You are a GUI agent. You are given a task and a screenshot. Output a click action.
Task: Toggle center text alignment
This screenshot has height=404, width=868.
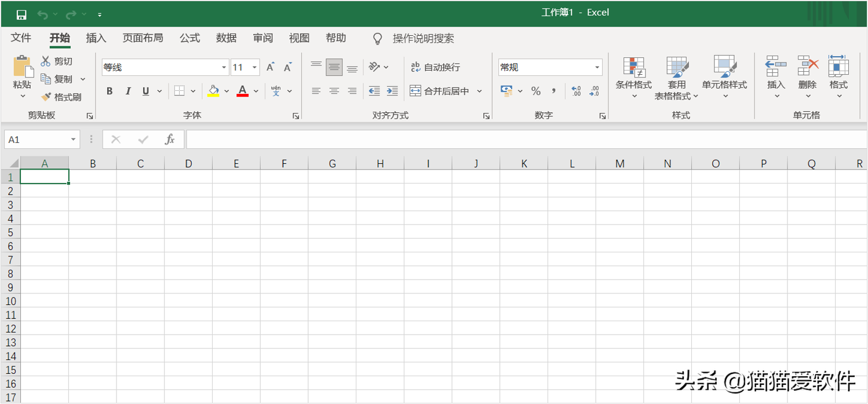tap(334, 91)
